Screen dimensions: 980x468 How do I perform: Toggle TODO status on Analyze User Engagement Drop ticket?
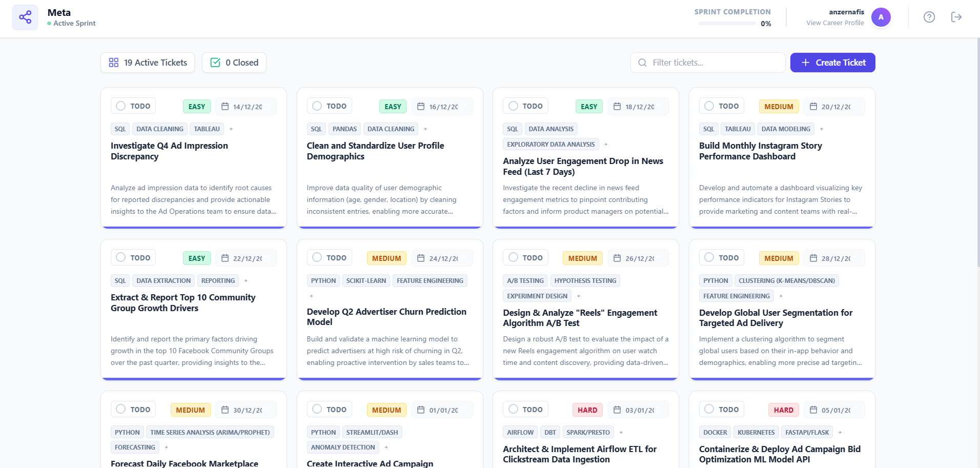[526, 106]
